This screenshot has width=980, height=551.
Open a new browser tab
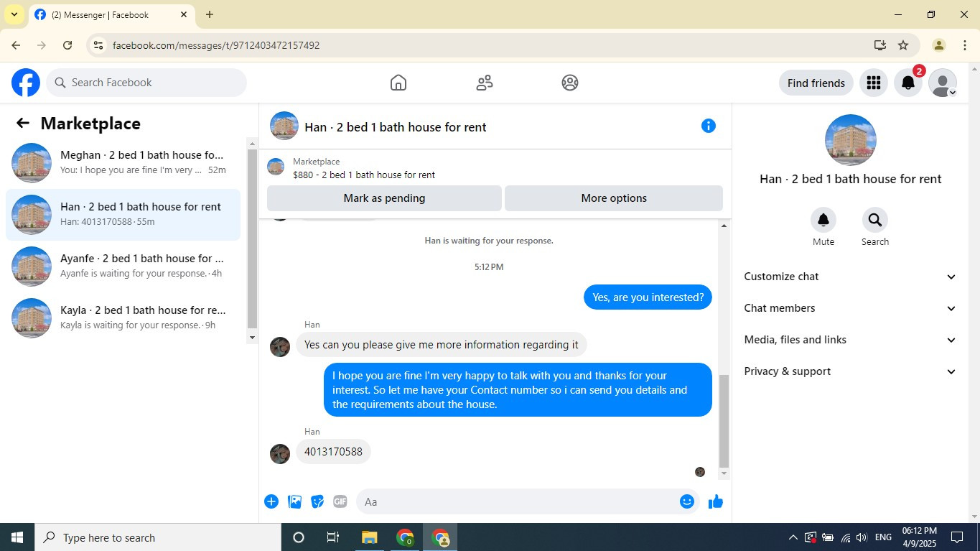click(x=209, y=14)
